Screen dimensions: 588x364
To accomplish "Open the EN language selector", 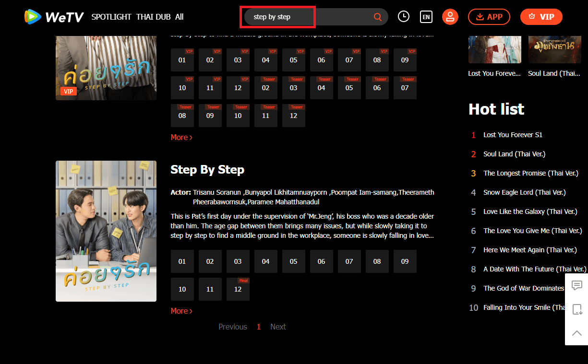I will pyautogui.click(x=426, y=17).
